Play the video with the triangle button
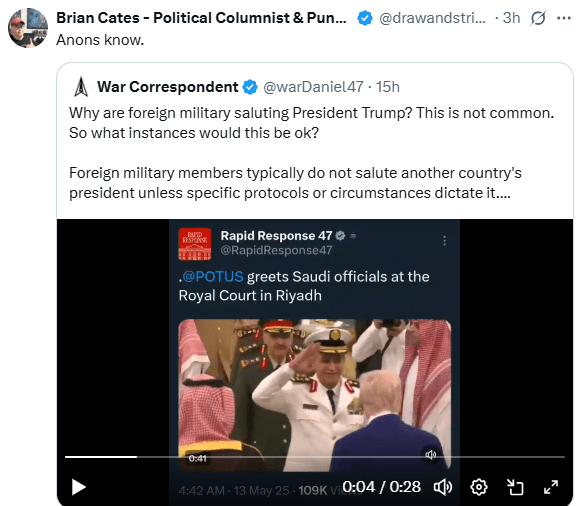 coord(78,487)
